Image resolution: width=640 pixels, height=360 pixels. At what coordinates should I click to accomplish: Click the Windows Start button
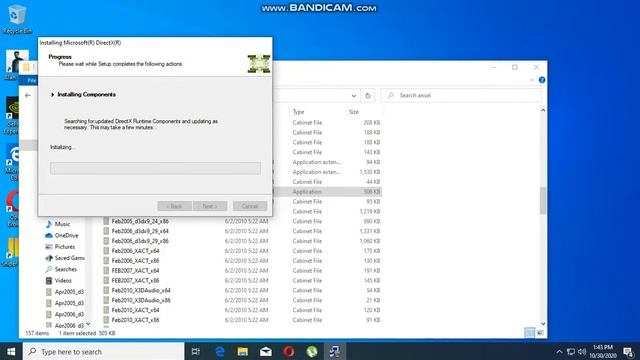[11, 351]
